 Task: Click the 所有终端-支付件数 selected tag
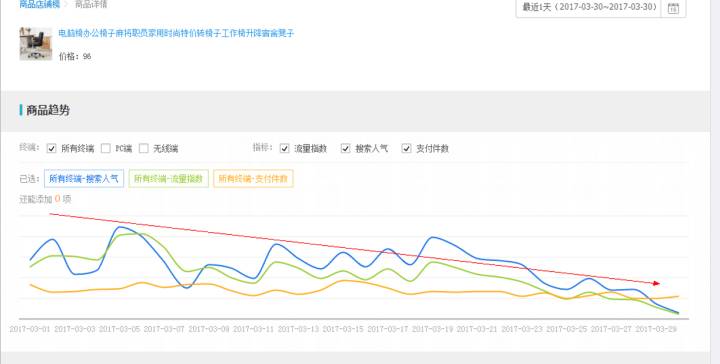pyautogui.click(x=253, y=179)
